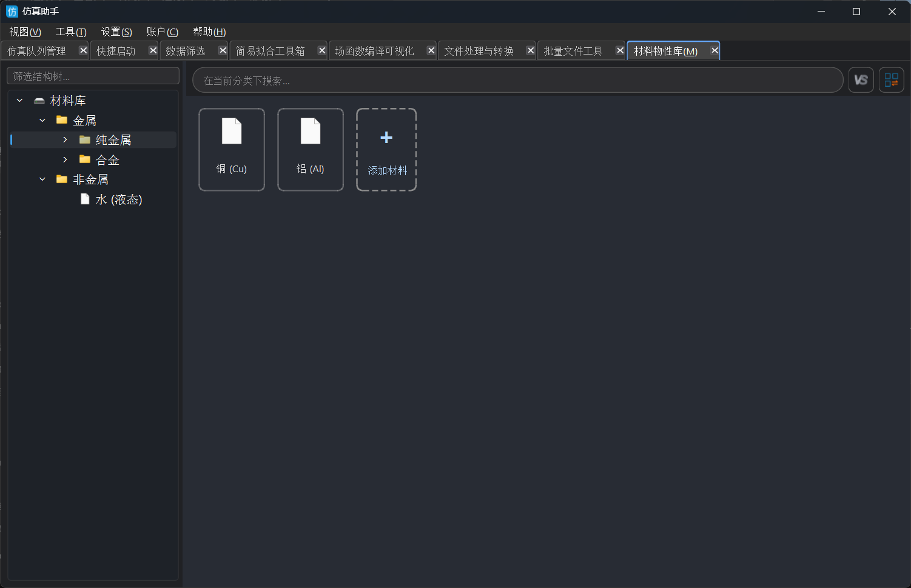This screenshot has width=911, height=588.
Task: Expand the 纯金属 tree node
Action: click(x=66, y=140)
